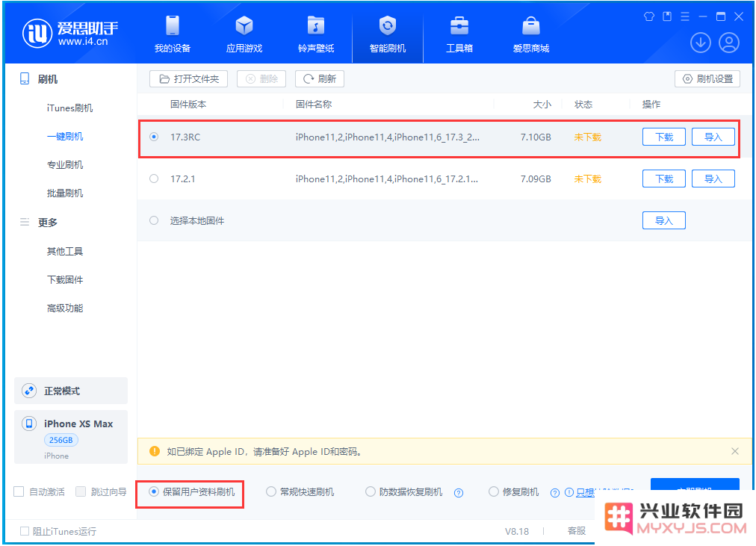The width and height of the screenshot is (756, 546).
Task: Click 固件版本 column header
Action: click(x=188, y=104)
